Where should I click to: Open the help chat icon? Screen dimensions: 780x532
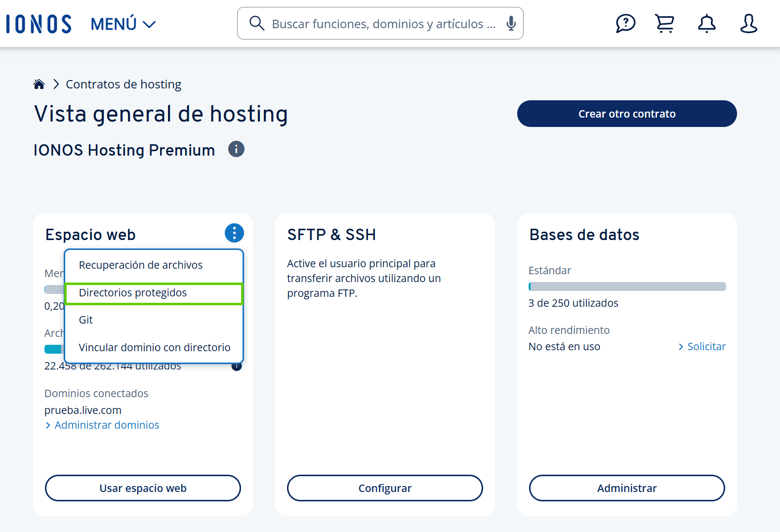click(x=625, y=23)
